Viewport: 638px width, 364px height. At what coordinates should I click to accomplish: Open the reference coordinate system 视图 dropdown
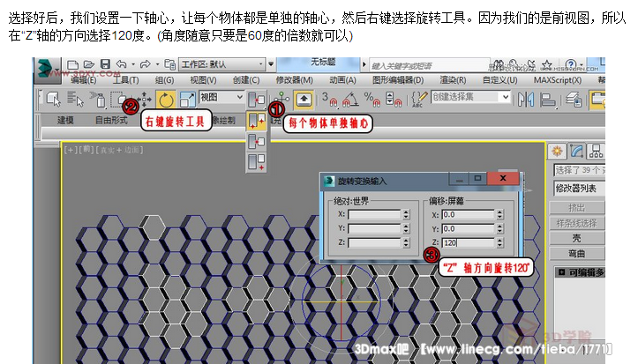click(221, 98)
